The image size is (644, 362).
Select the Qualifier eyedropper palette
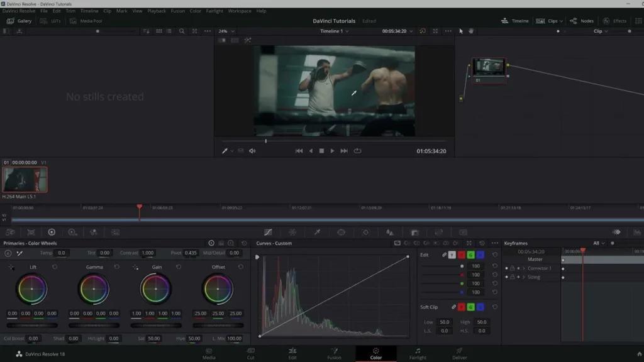317,233
